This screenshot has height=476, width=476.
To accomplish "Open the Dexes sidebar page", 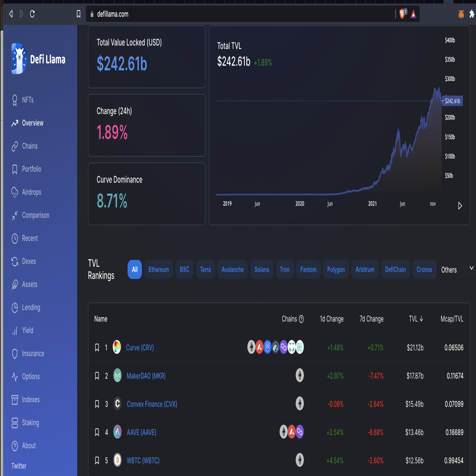I will (x=24, y=261).
